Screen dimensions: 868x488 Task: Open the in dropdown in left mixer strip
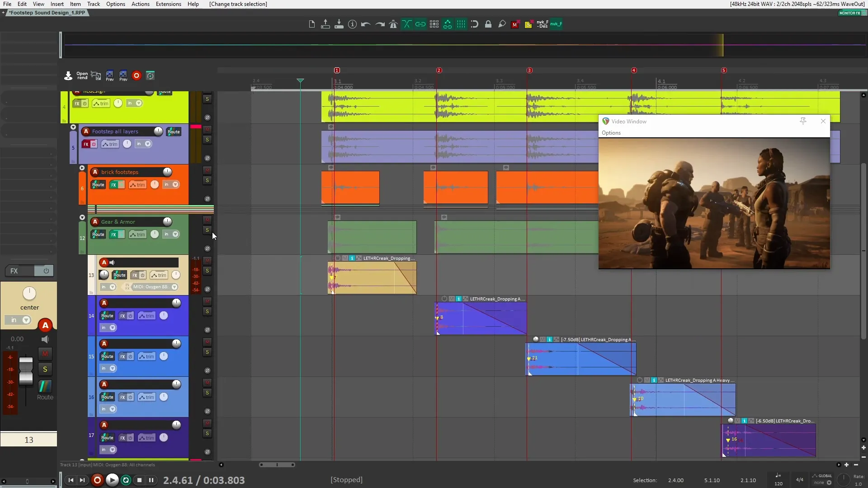[x=26, y=320]
